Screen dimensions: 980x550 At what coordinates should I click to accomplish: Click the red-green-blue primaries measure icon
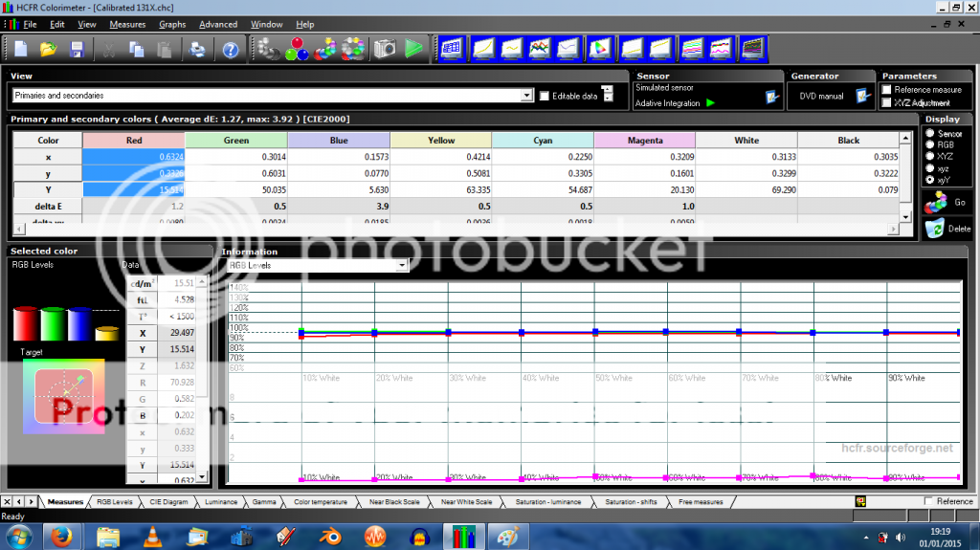[296, 48]
